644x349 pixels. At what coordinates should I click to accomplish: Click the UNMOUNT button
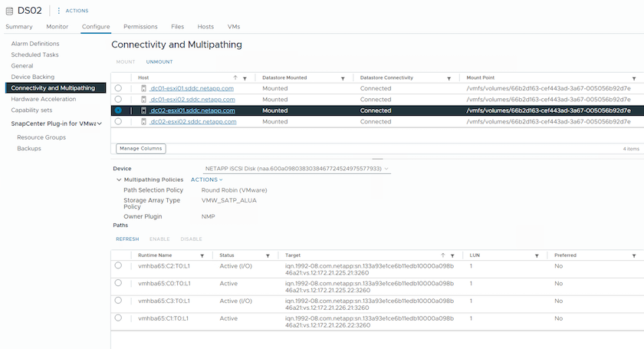pos(159,61)
